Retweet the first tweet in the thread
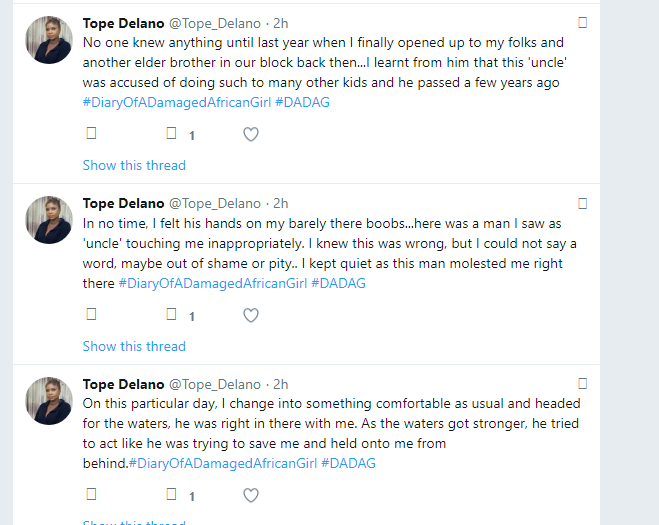Viewport: 659px width, 525px height. point(171,133)
